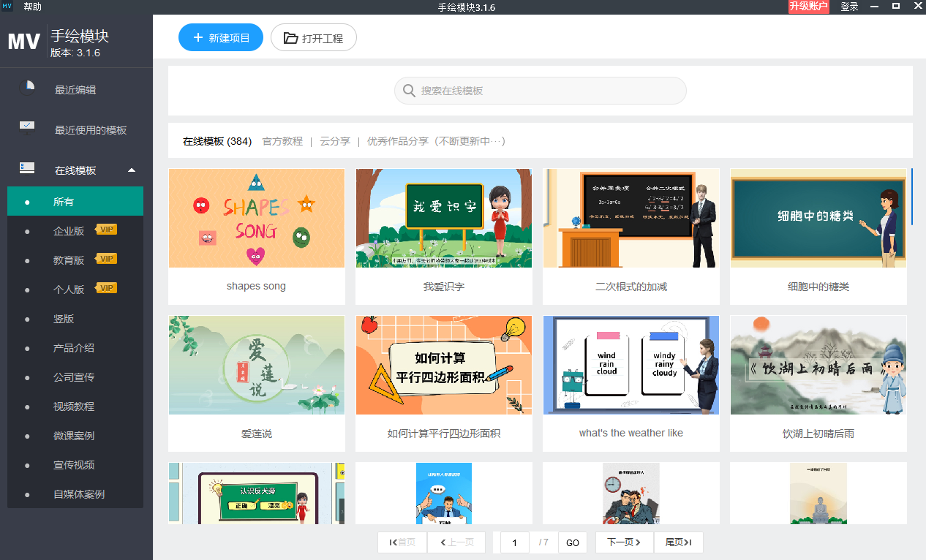Open the 我爱识字 template thumbnail
This screenshot has height=560, width=926.
pos(444,218)
